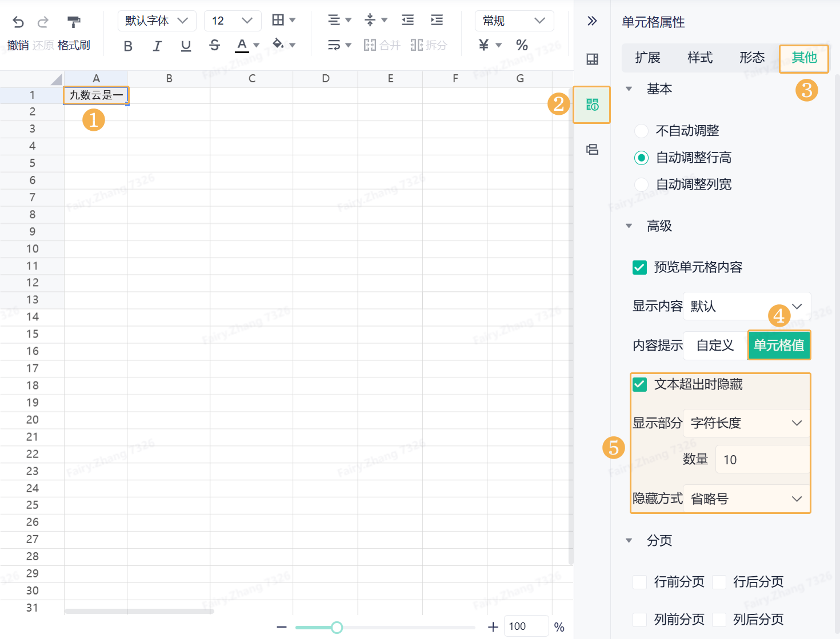
Task: Select the 自动调整列宽 radio option
Action: tap(641, 184)
